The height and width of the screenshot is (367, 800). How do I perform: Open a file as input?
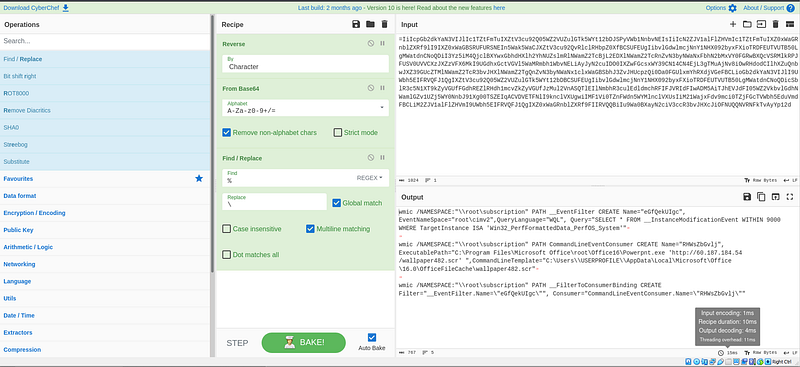click(x=761, y=24)
